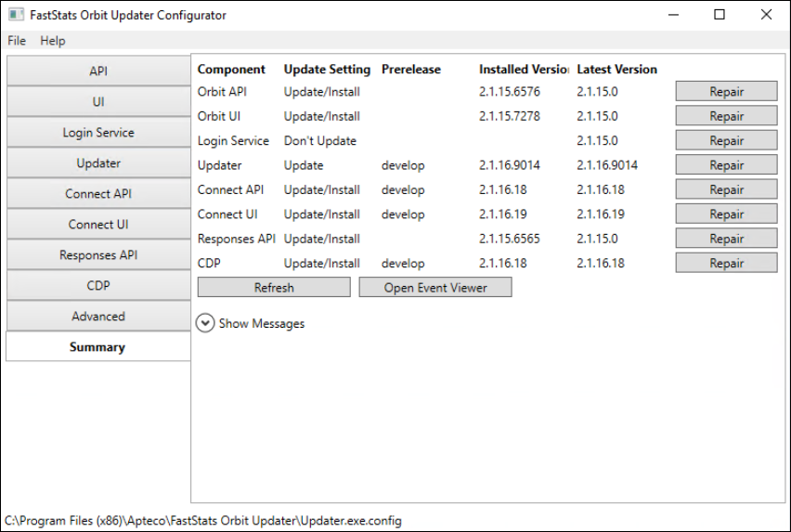
Task: Click the "Don't Update" setting text
Action: pyautogui.click(x=319, y=141)
